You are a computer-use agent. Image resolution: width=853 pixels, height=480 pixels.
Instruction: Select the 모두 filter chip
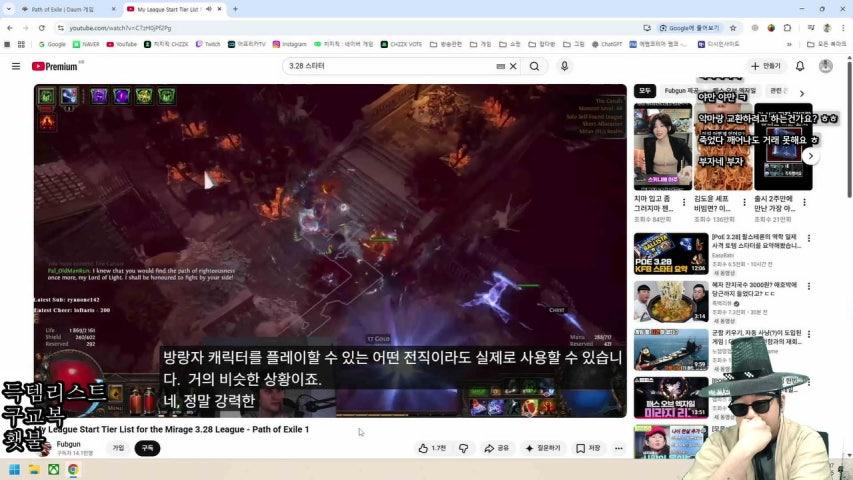(x=645, y=91)
